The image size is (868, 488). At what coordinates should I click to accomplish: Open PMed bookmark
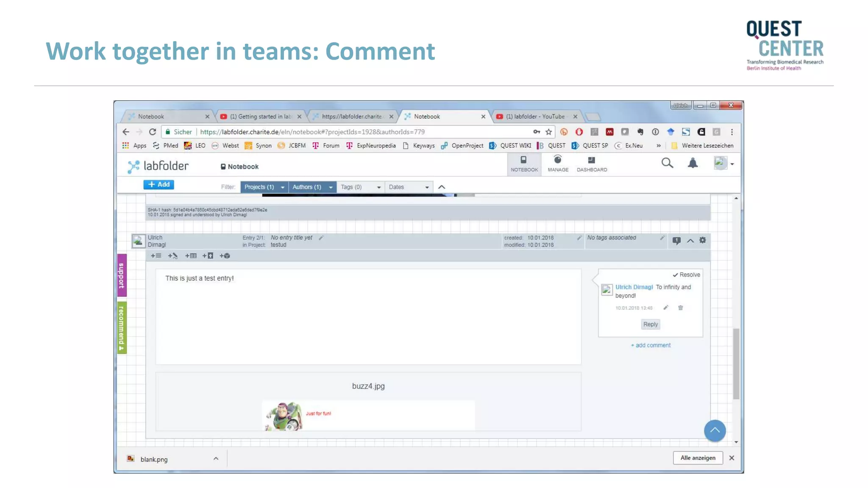[x=166, y=146]
